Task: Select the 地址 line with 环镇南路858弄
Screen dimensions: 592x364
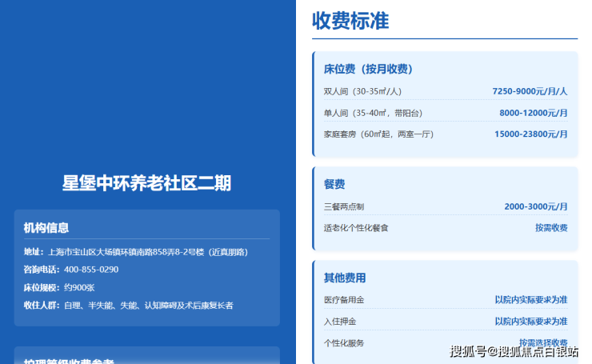Action: (x=135, y=252)
